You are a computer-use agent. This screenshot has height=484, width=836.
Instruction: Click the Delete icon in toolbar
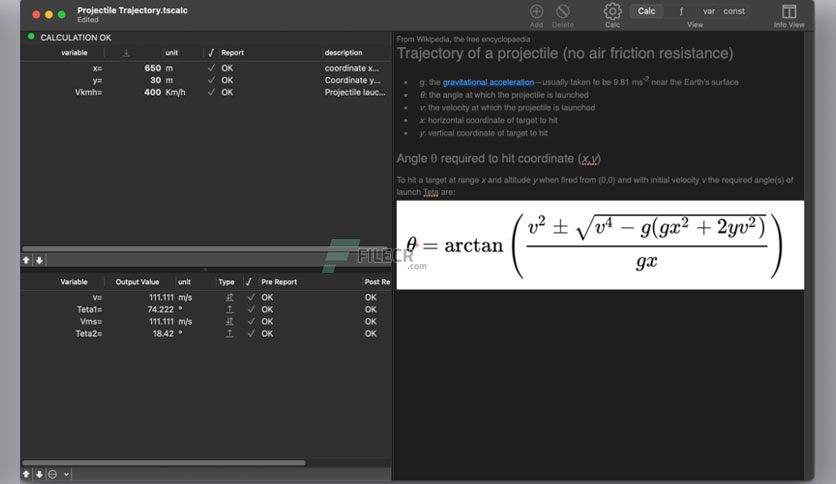[562, 11]
